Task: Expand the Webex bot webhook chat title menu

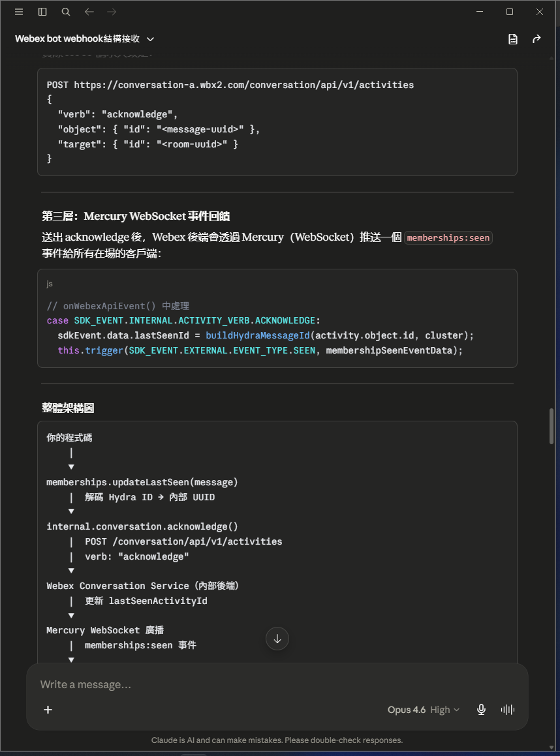Action: coord(84,38)
